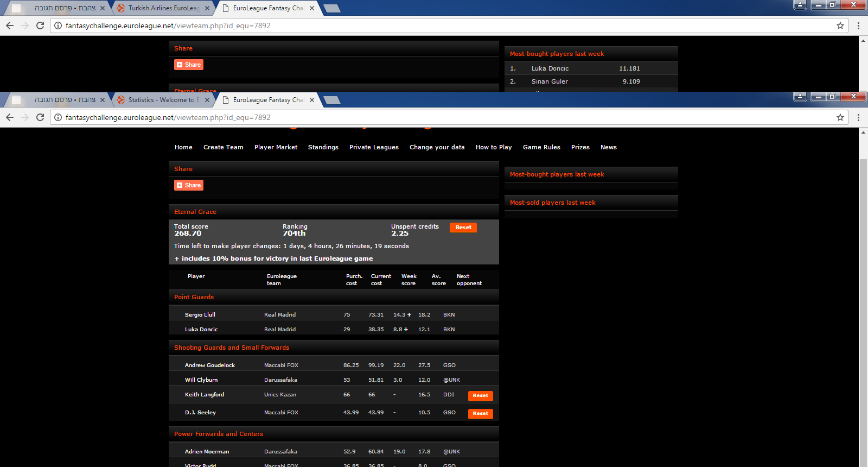
Task: Close the Turkish Airlines EuroLeague tab
Action: [x=207, y=8]
